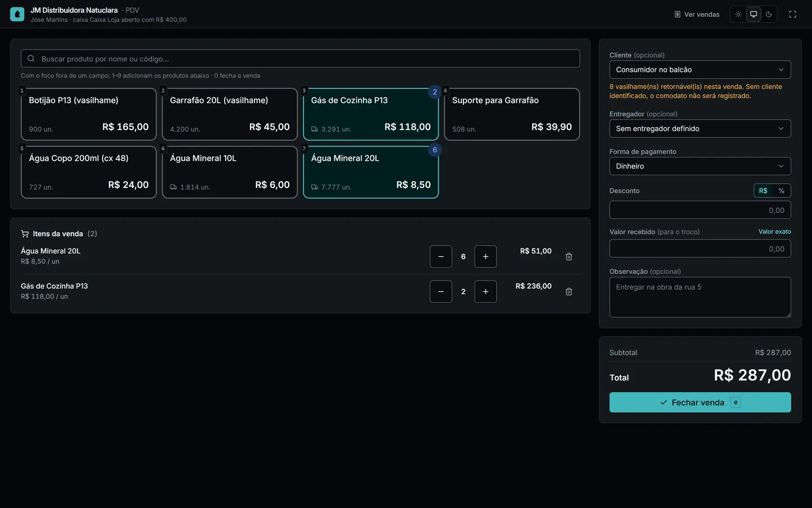Click delivery truck icon on Gás de Cozinha card

point(314,129)
